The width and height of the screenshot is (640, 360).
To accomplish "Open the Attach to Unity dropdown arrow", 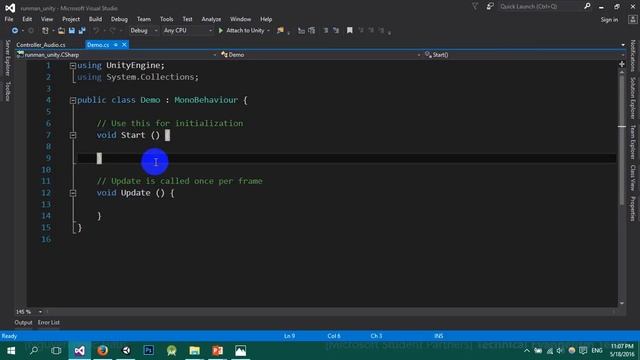I will 268,31.
